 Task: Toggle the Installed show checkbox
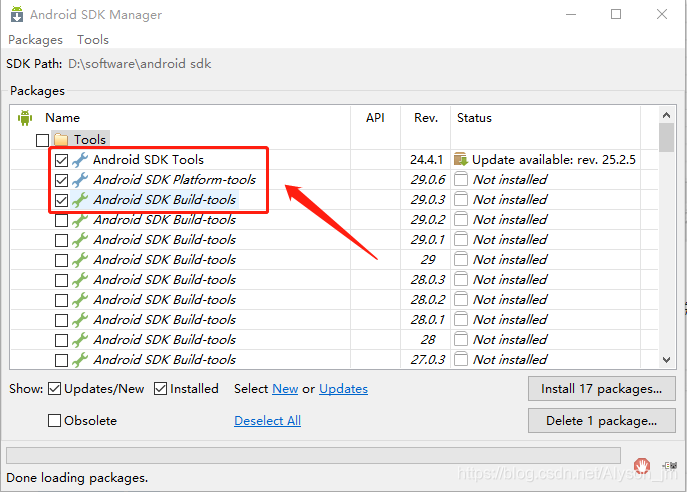pyautogui.click(x=160, y=389)
